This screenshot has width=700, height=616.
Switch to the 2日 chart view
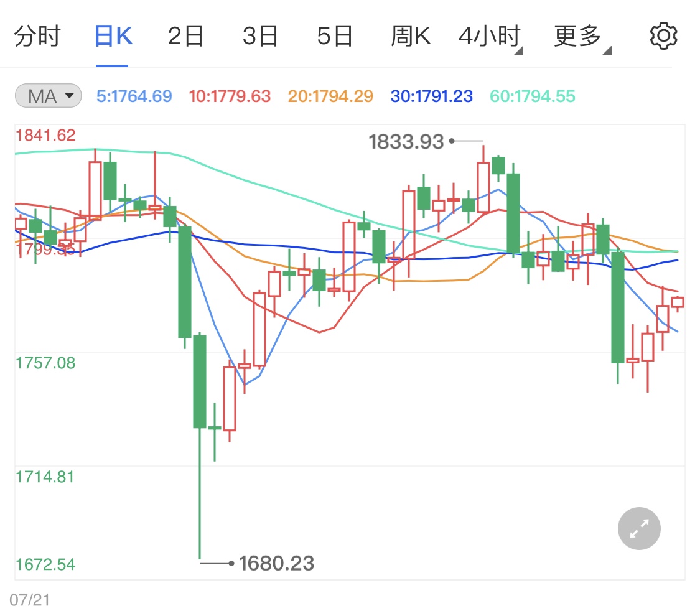pos(186,35)
